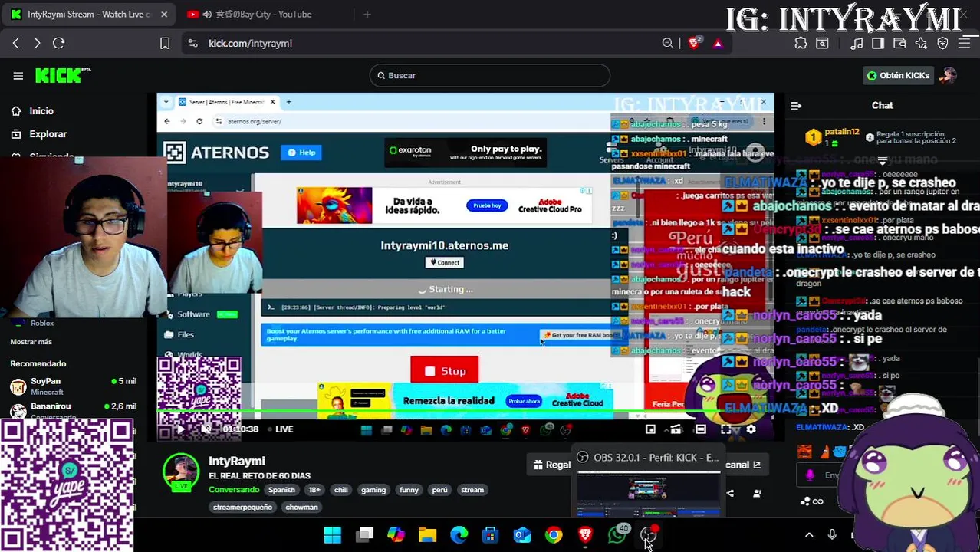Image resolution: width=980 pixels, height=552 pixels.
Task: Open the Brave main menu
Action: (964, 44)
